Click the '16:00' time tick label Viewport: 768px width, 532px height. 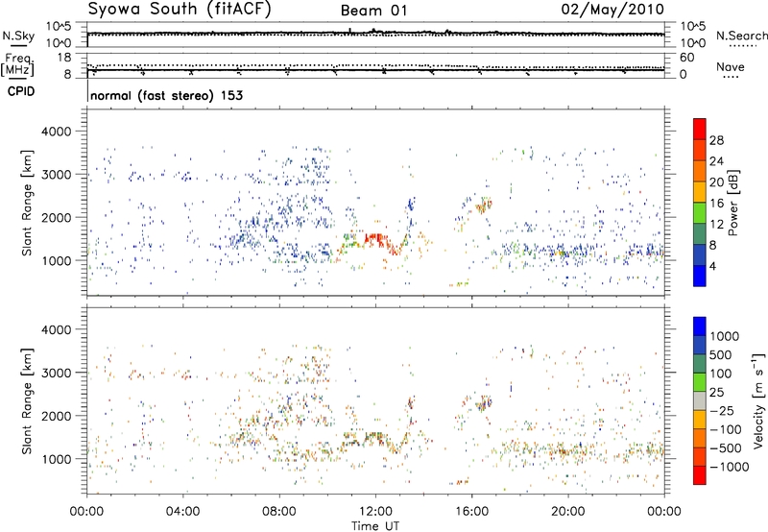[471, 512]
